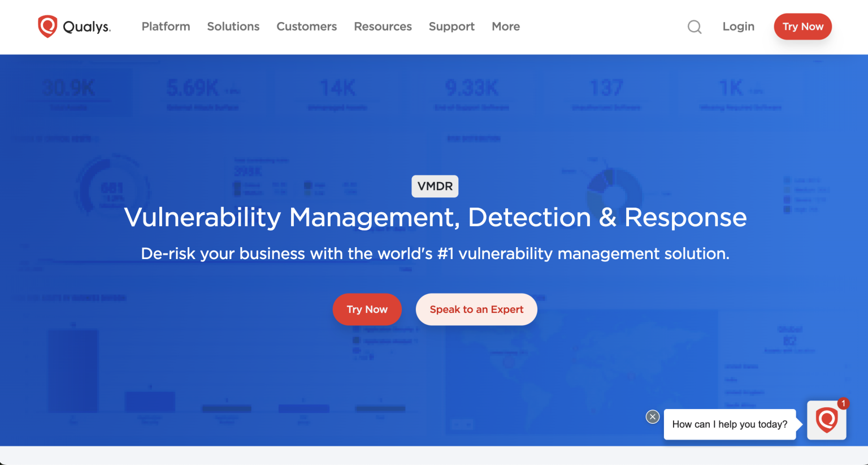Image resolution: width=868 pixels, height=465 pixels.
Task: Dismiss the chat tooltip with the X icon
Action: click(652, 416)
